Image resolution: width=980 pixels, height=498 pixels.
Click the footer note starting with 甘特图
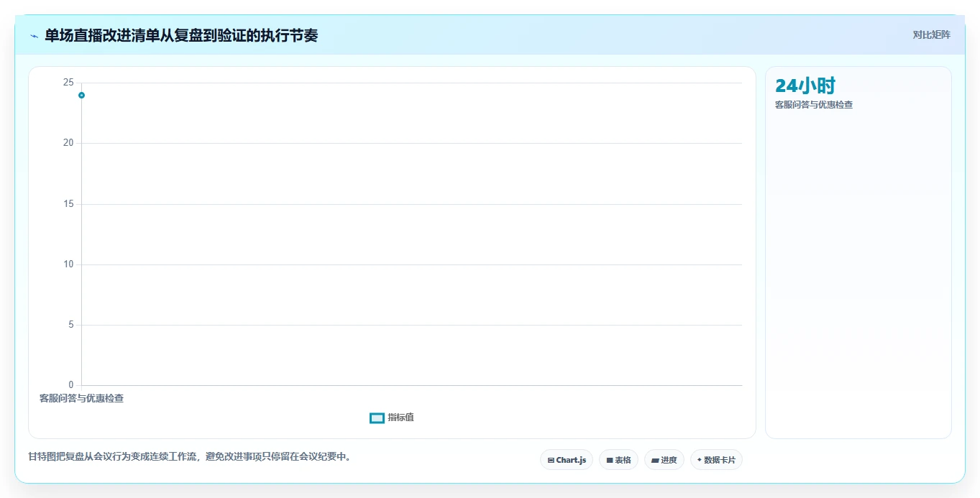tap(190, 456)
